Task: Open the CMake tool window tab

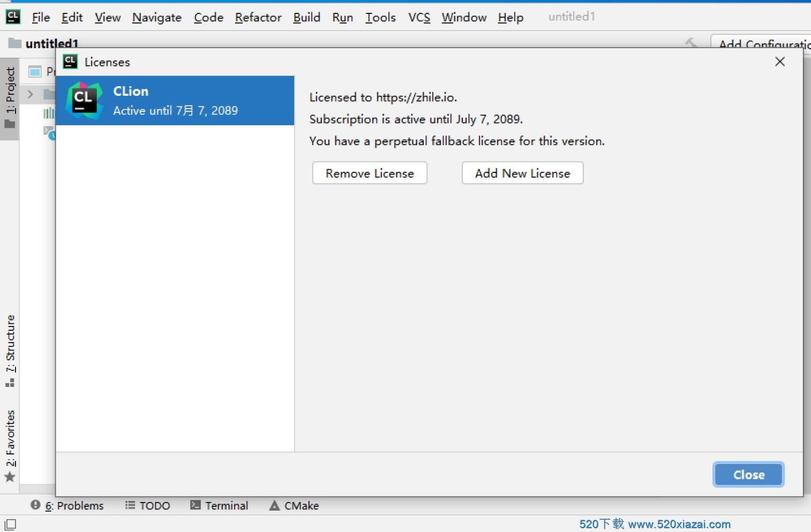Action: [294, 505]
